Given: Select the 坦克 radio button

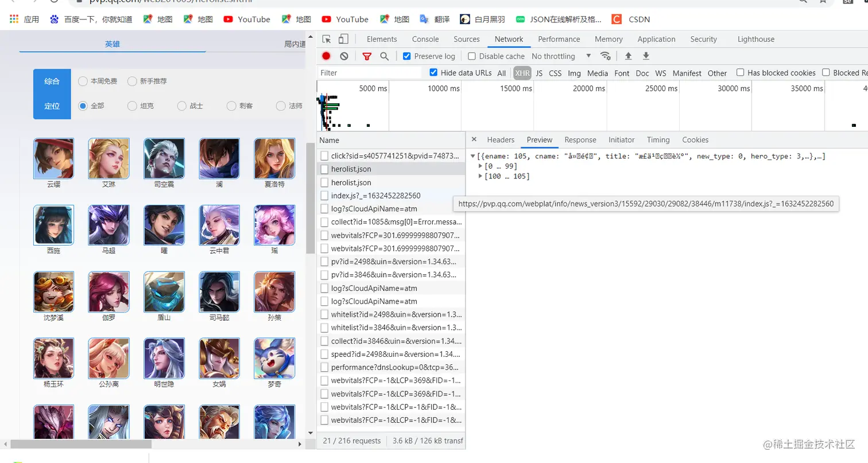Looking at the screenshot, I should pyautogui.click(x=132, y=106).
